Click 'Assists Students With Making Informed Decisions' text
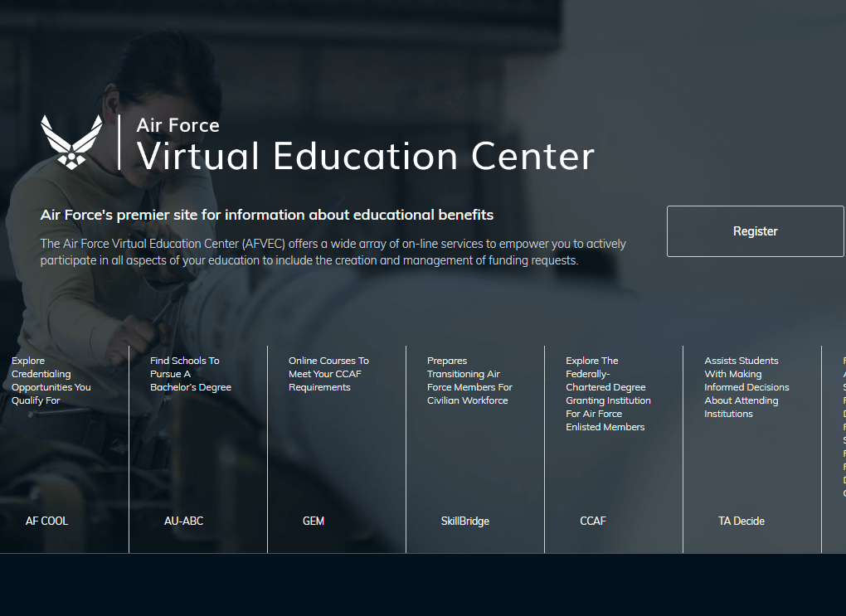Screen dimensions: 846x616 [746, 386]
